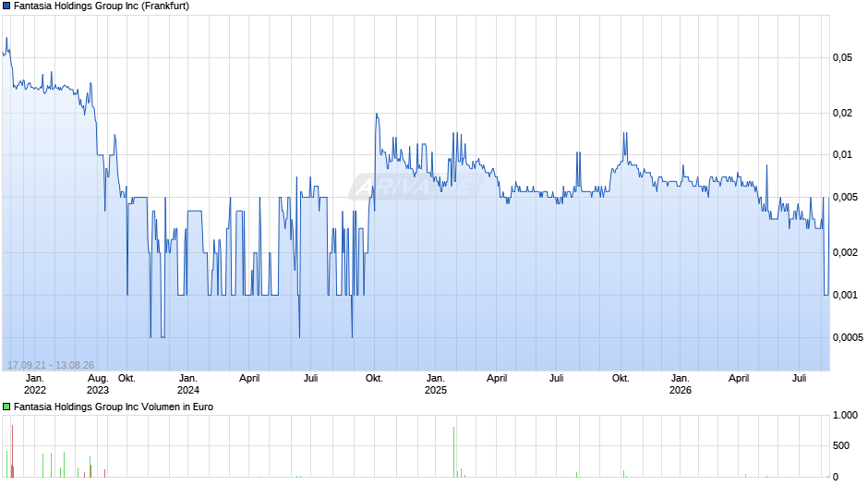Click the April label after Jan. 2024
This screenshot has width=868, height=486.
[x=249, y=379]
